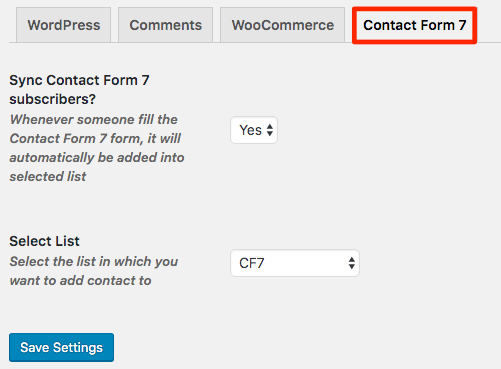This screenshot has height=369, width=501.
Task: Switch to the WordPress tab
Action: pos(63,25)
